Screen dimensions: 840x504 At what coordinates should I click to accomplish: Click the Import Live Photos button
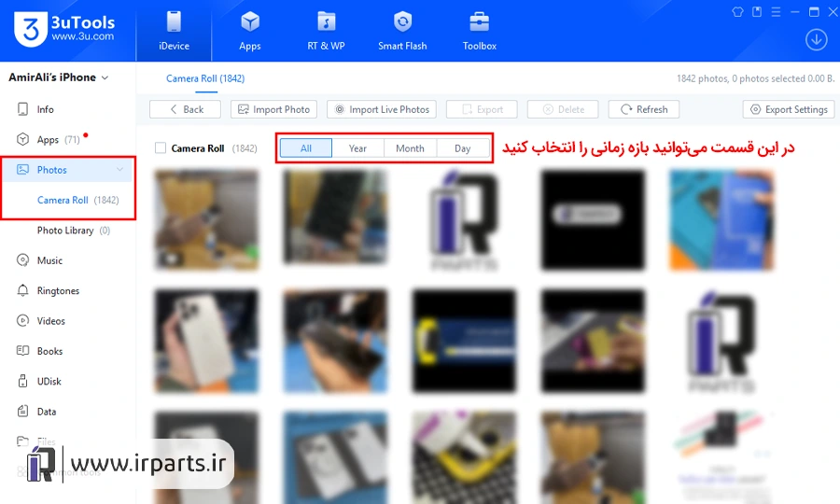[x=382, y=109]
